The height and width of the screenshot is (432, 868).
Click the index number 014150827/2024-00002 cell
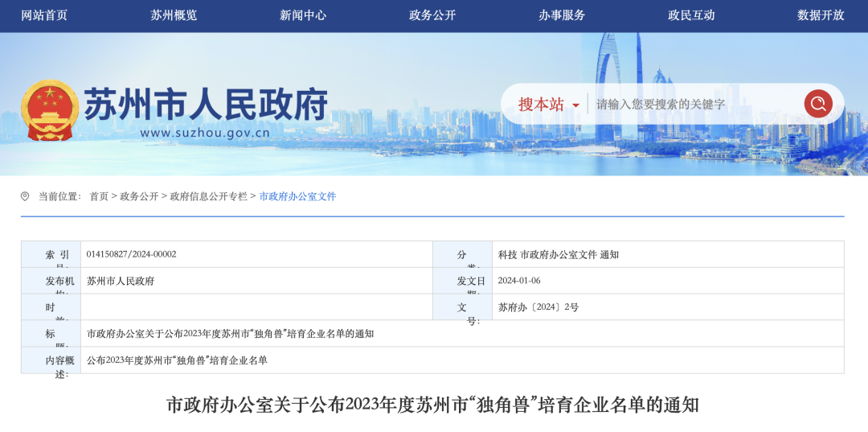[132, 254]
